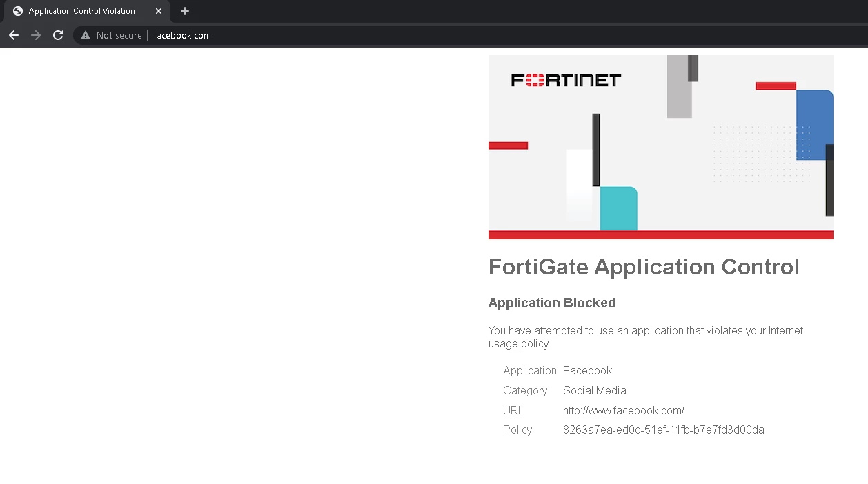Reload the blocked page
Screen dimensions: 868x484
click(x=58, y=35)
